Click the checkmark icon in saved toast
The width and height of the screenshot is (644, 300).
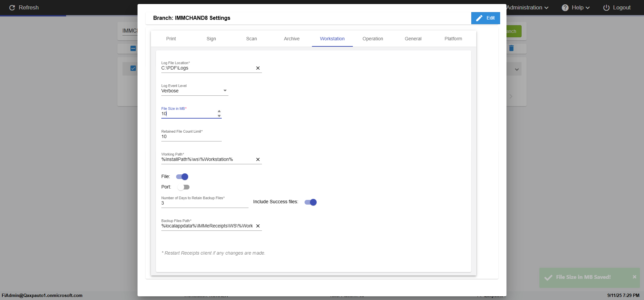click(x=548, y=277)
